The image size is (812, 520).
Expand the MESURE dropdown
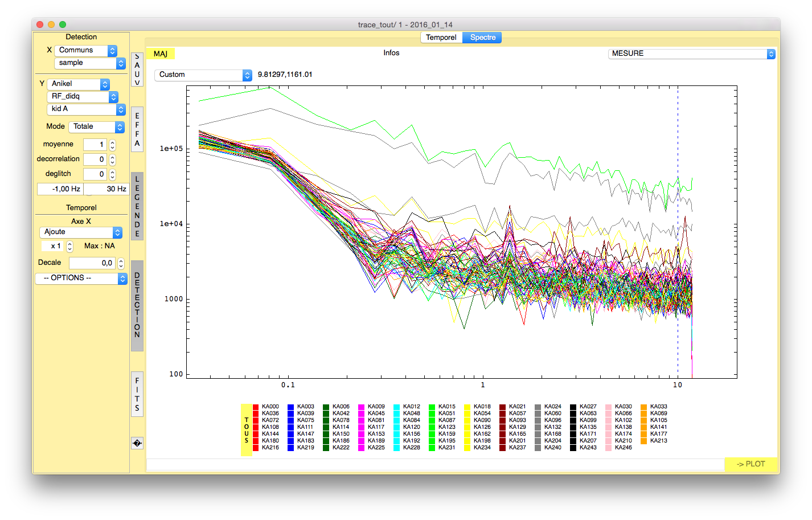point(691,54)
